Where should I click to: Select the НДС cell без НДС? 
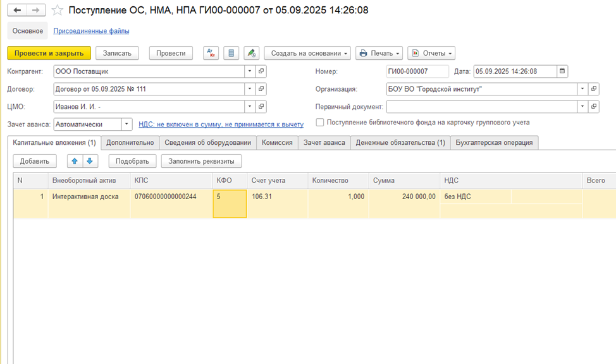(x=476, y=197)
